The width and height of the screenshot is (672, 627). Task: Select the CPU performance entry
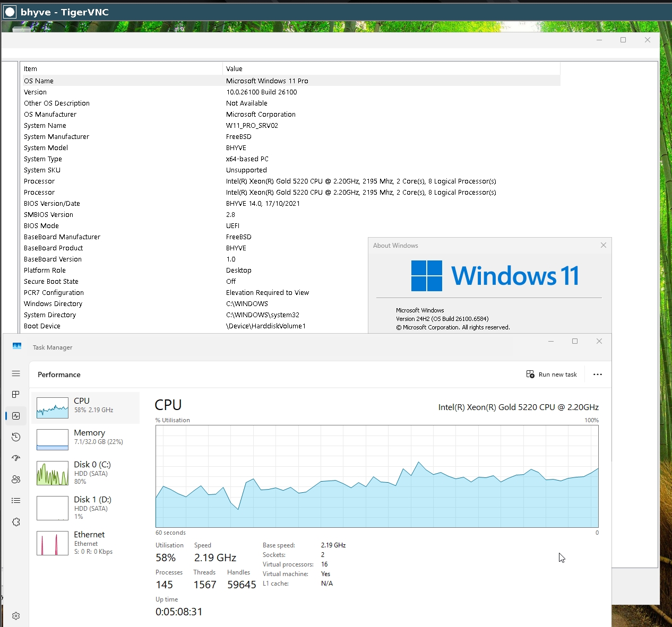[85, 407]
